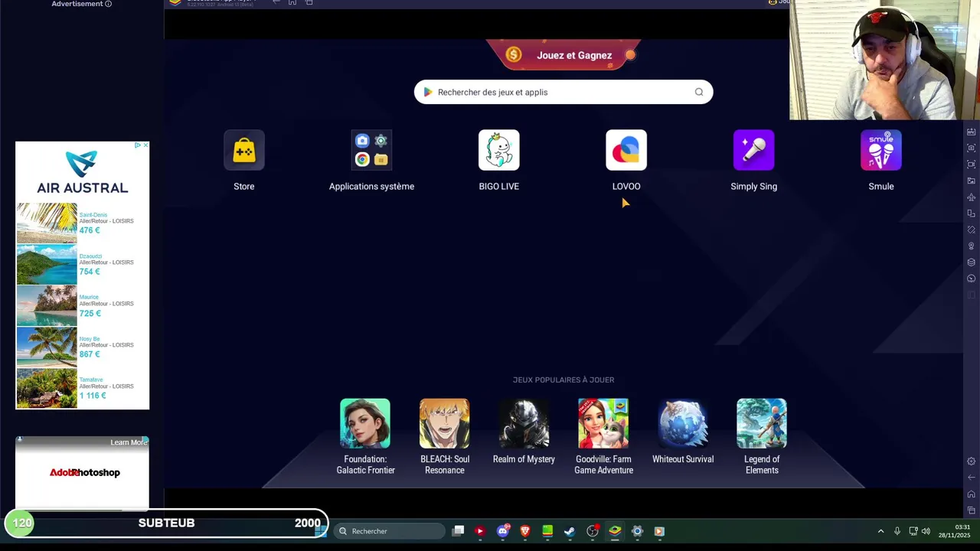Open Simply Sing app
The image size is (980, 551).
753,150
